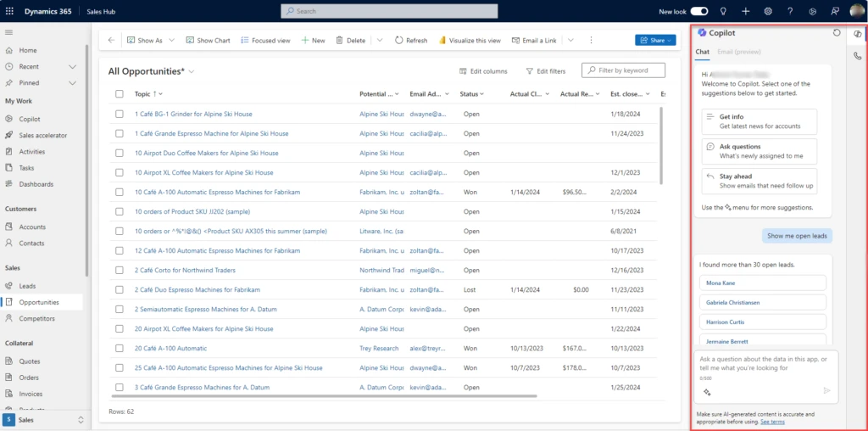Toggle the New look switch
Viewport: 868px width, 431px height.
(x=699, y=11)
